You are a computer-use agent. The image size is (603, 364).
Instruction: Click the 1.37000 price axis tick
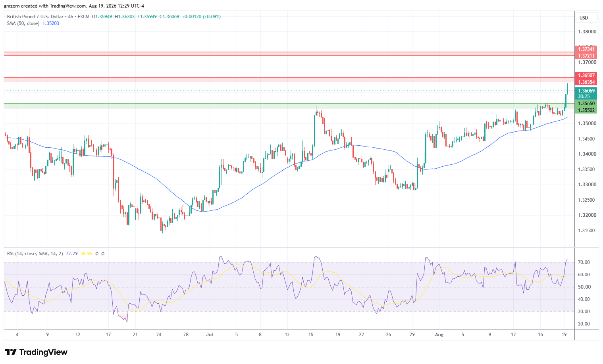coord(587,62)
